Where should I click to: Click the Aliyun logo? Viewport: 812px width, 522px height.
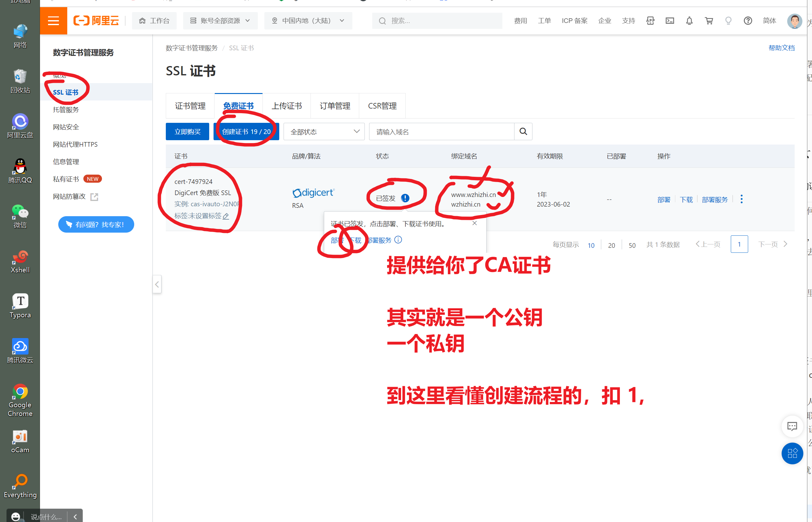coord(96,21)
